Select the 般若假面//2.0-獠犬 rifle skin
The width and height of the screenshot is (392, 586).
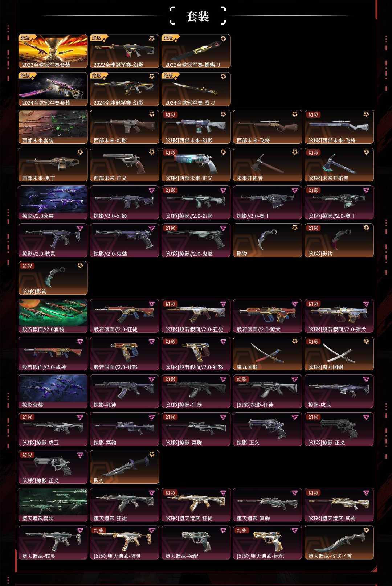[x=268, y=316]
